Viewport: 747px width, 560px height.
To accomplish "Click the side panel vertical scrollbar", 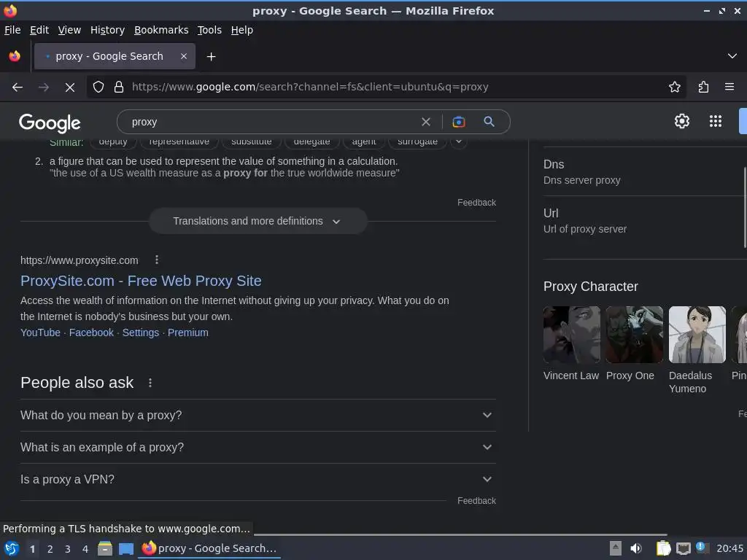I will [x=745, y=207].
